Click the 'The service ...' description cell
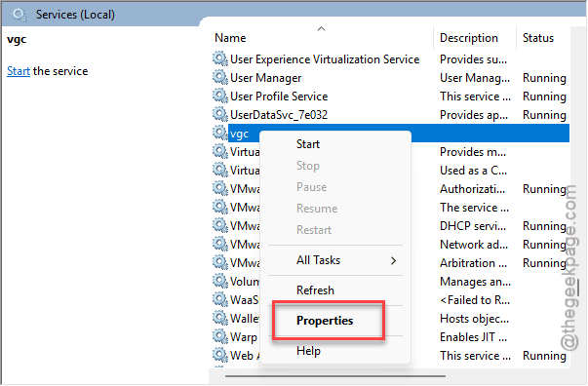Viewport: 588px width, 386px height. 474,208
